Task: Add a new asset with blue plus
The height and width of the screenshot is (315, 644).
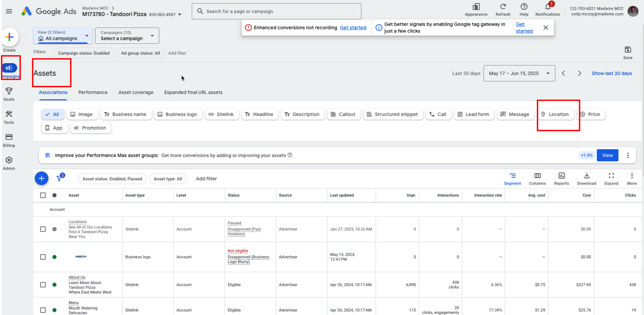Action: coord(41,178)
